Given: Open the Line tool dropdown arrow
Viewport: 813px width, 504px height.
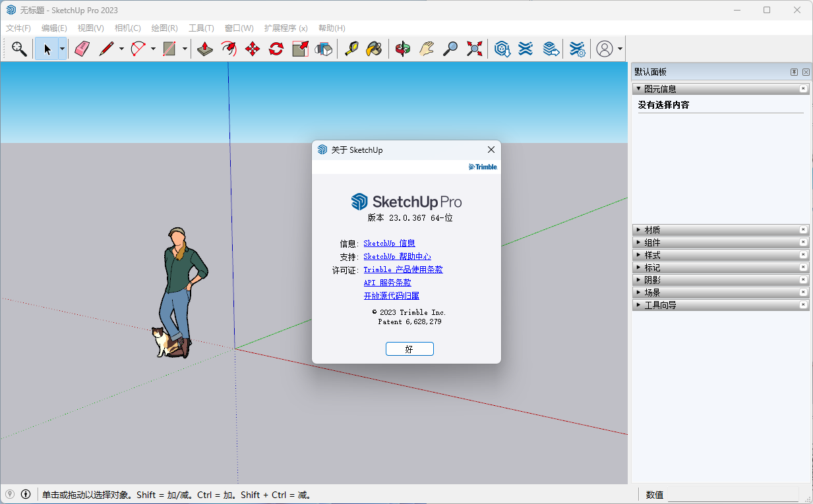Looking at the screenshot, I should click(x=121, y=49).
